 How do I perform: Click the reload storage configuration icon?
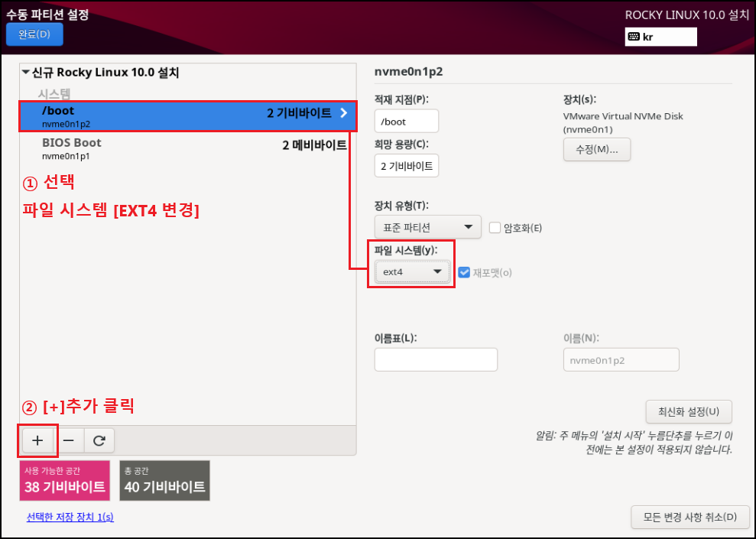(x=99, y=440)
